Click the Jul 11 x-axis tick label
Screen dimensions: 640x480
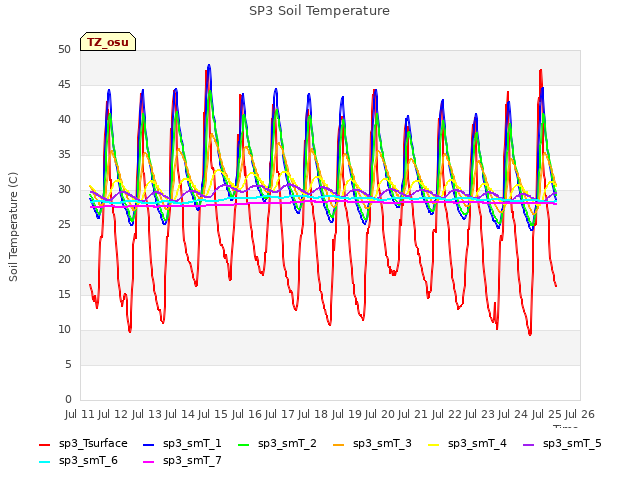tap(79, 414)
